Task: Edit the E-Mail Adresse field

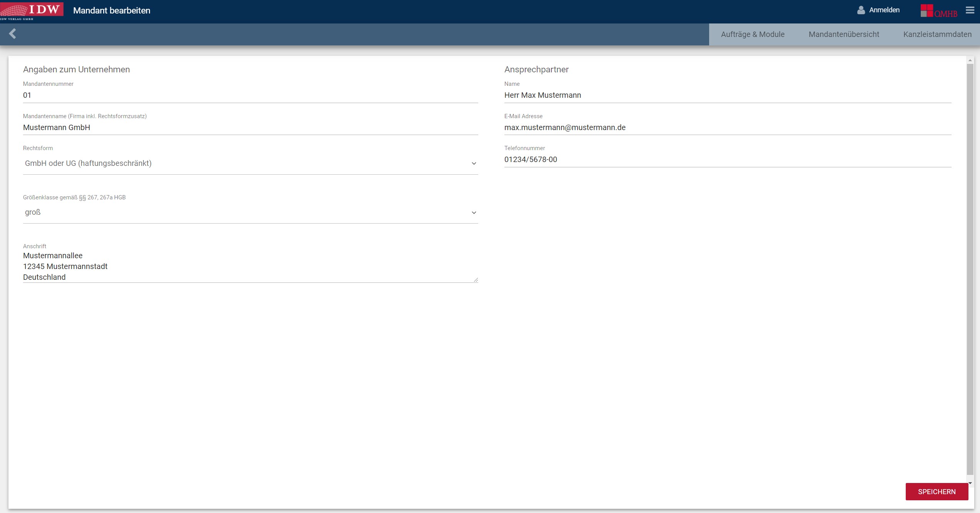Action: tap(727, 128)
